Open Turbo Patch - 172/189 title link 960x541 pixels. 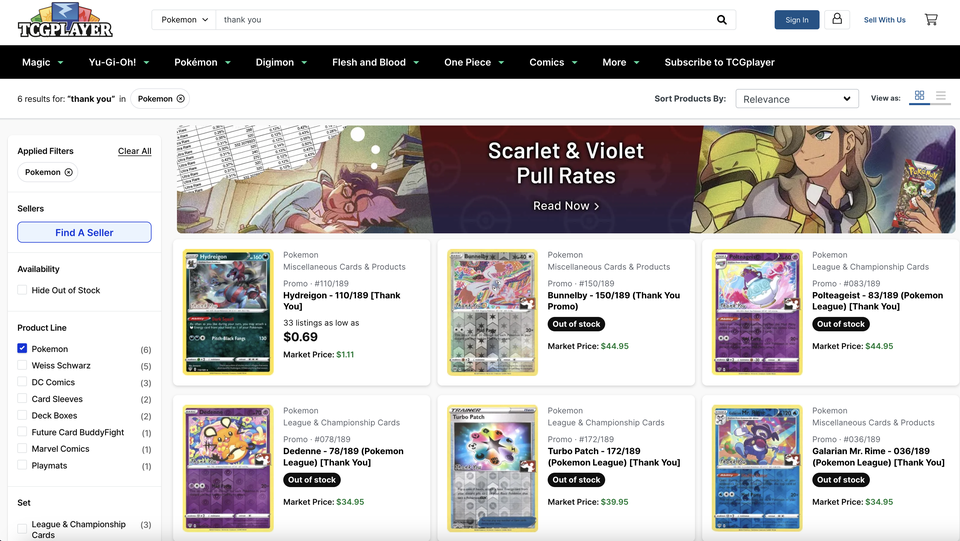613,457
